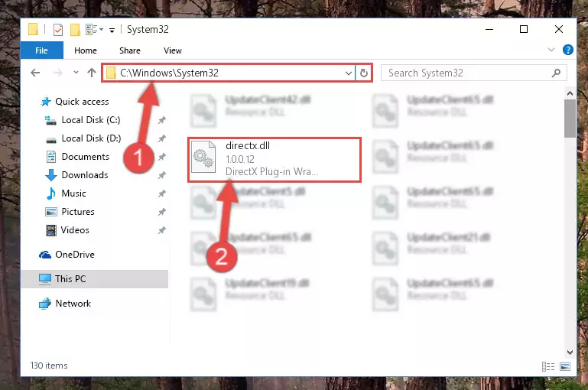The image size is (588, 390).
Task: Expand the ribbon with the chevron
Action: [x=551, y=50]
